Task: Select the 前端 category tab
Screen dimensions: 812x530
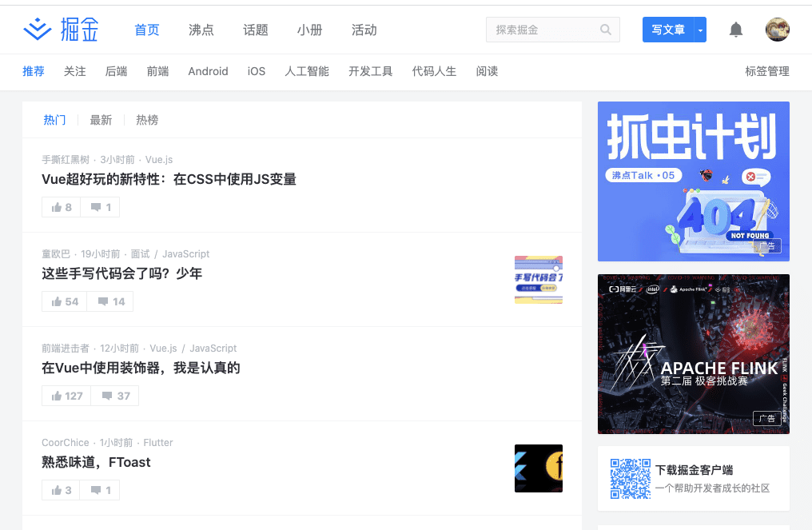Action: pos(157,71)
